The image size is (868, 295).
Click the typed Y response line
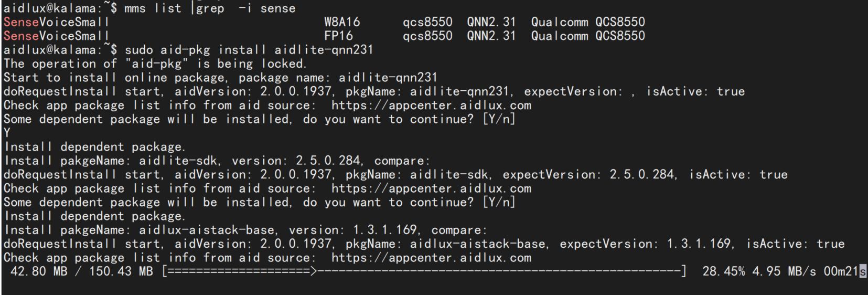click(x=7, y=133)
